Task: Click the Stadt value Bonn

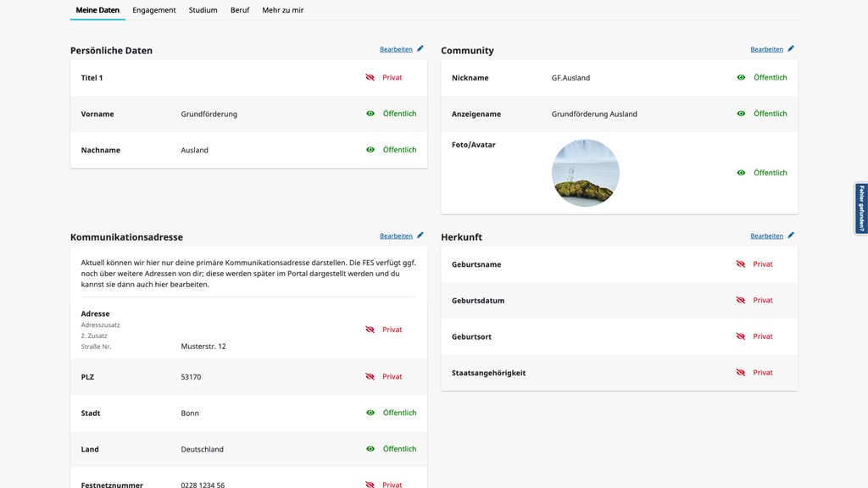Action: pyautogui.click(x=190, y=413)
